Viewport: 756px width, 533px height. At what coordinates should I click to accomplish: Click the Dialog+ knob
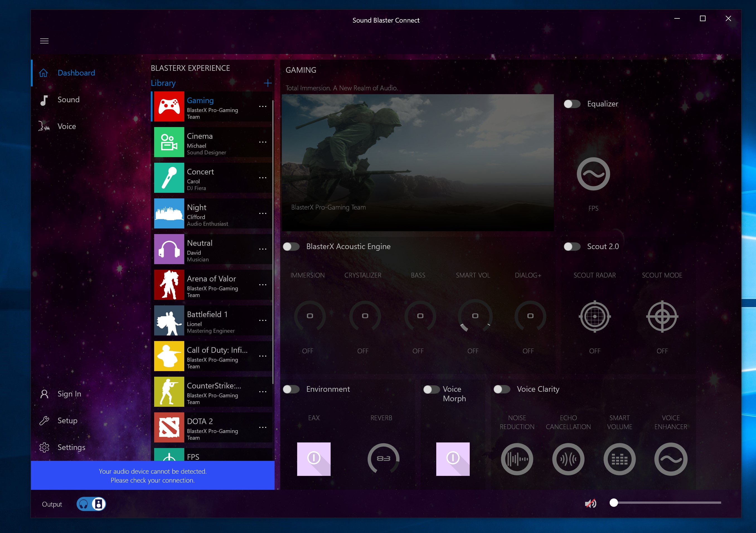pyautogui.click(x=530, y=316)
